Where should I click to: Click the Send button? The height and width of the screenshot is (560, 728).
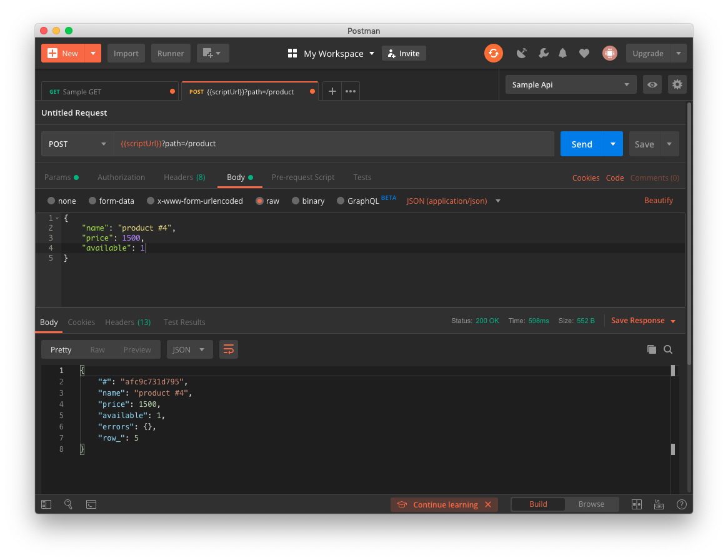(582, 144)
